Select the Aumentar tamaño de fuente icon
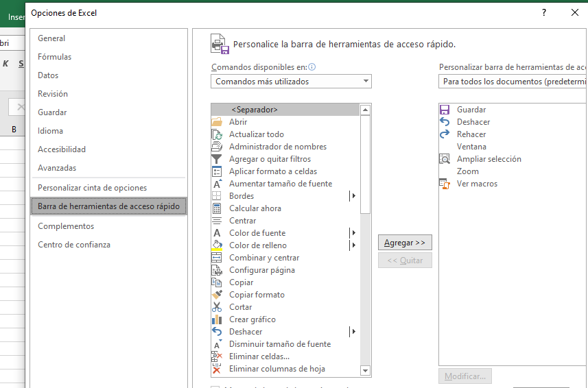 click(217, 184)
